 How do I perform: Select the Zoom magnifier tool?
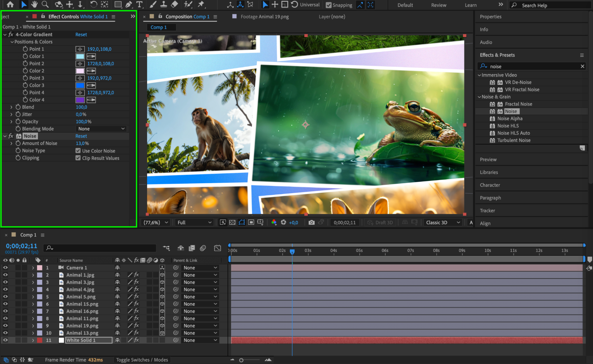coord(45,4)
